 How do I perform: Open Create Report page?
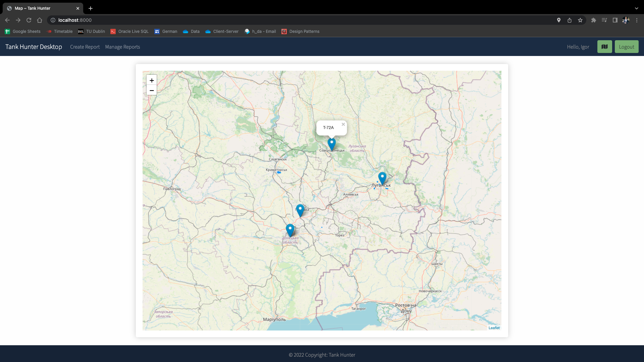pos(85,47)
